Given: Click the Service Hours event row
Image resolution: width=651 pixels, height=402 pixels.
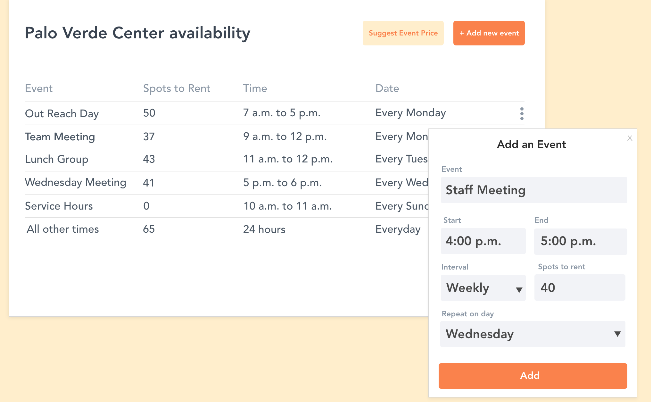Looking at the screenshot, I should tap(227, 206).
